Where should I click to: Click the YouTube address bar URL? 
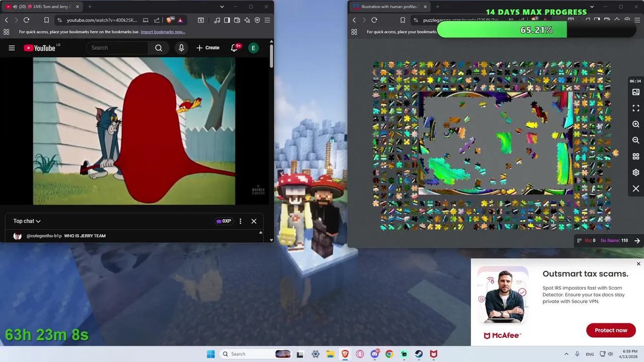(102, 20)
